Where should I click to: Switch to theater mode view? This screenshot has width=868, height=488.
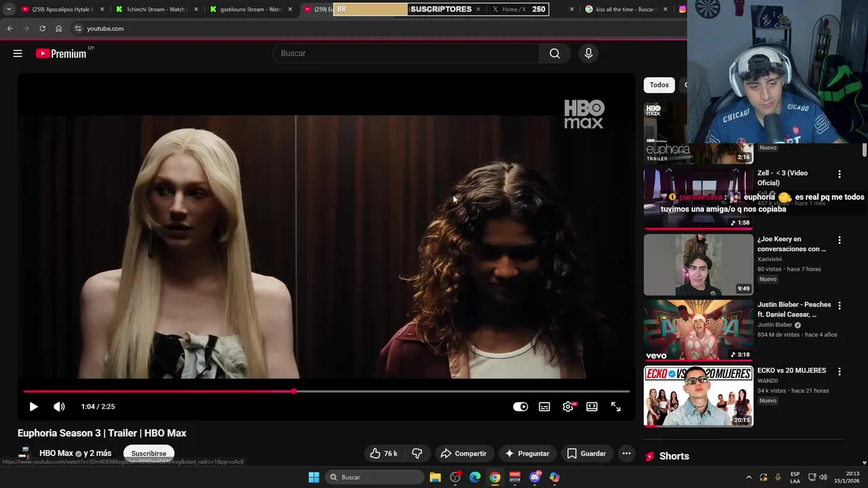pos(592,407)
